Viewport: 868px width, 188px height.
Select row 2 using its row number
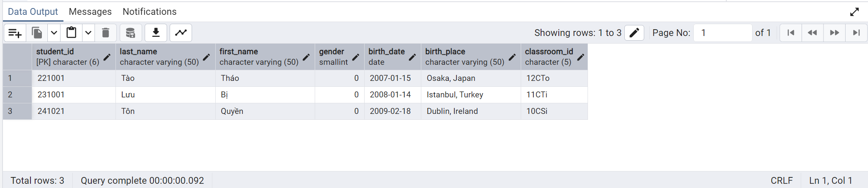(x=10, y=95)
